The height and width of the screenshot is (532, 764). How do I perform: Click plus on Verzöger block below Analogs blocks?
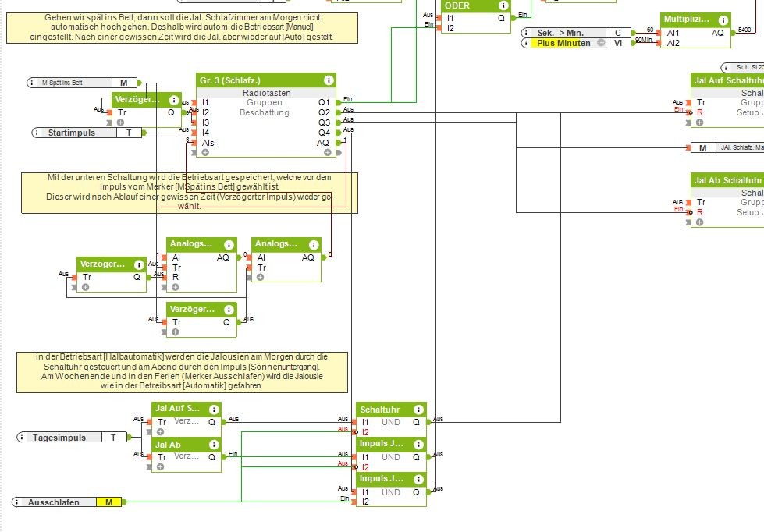175,332
